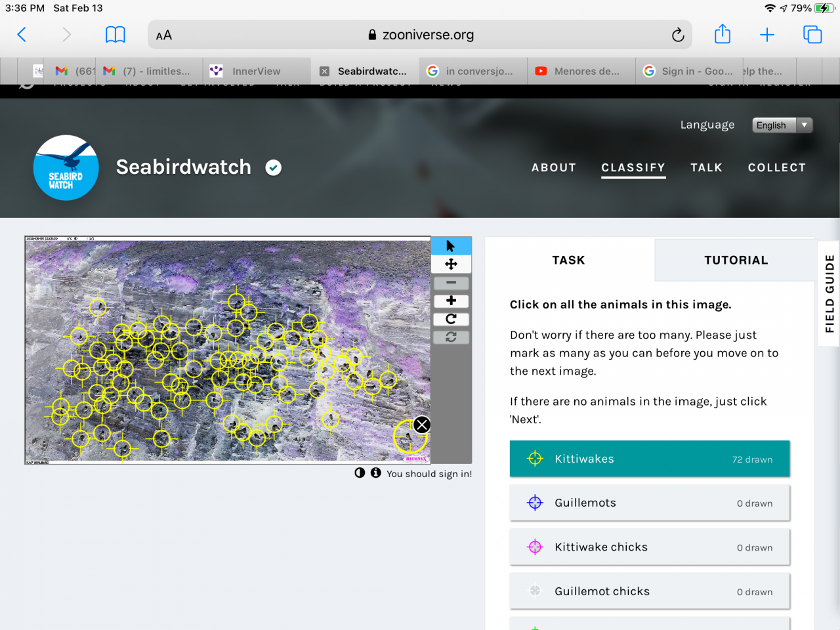The image size is (840, 630).
Task: Click the Seabird Watch round logo
Action: pos(66,167)
